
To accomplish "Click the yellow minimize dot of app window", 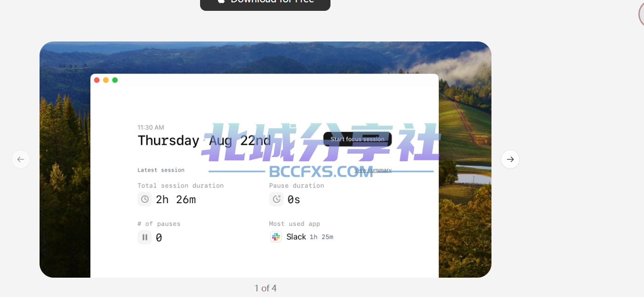I will 106,80.
